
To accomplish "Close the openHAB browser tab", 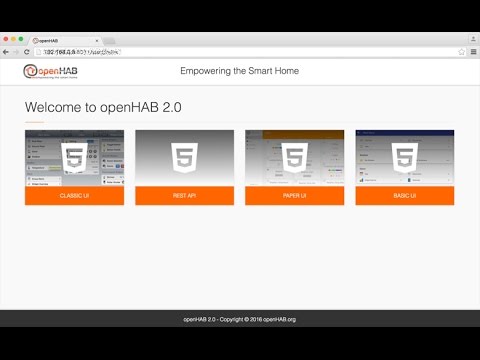I will pyautogui.click(x=97, y=41).
